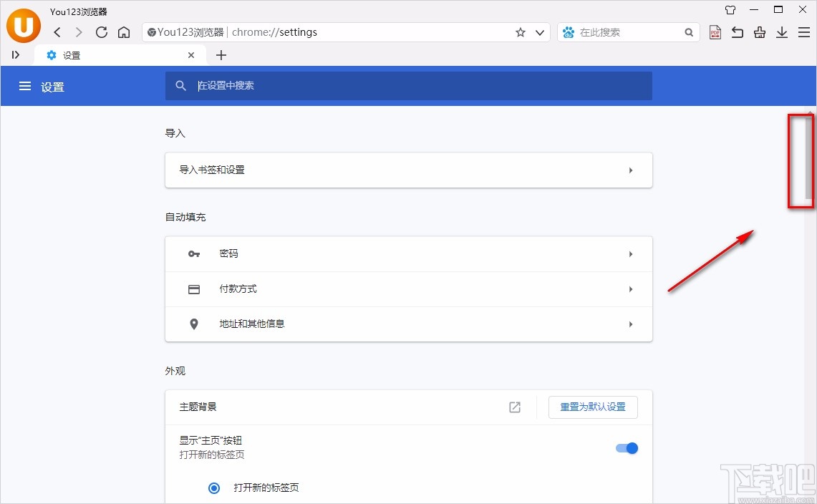Open the download manager icon

(x=782, y=32)
